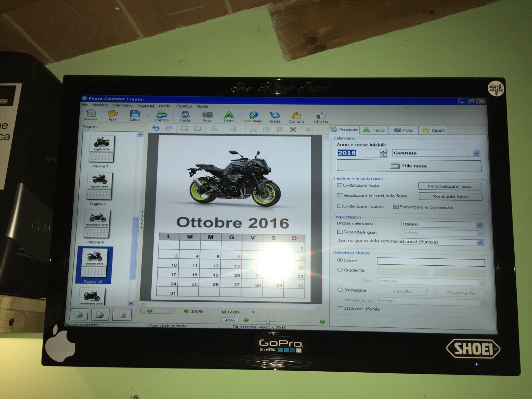This screenshot has height=399, width=532.
Task: Click the Raccolta button
Action: [402, 291]
